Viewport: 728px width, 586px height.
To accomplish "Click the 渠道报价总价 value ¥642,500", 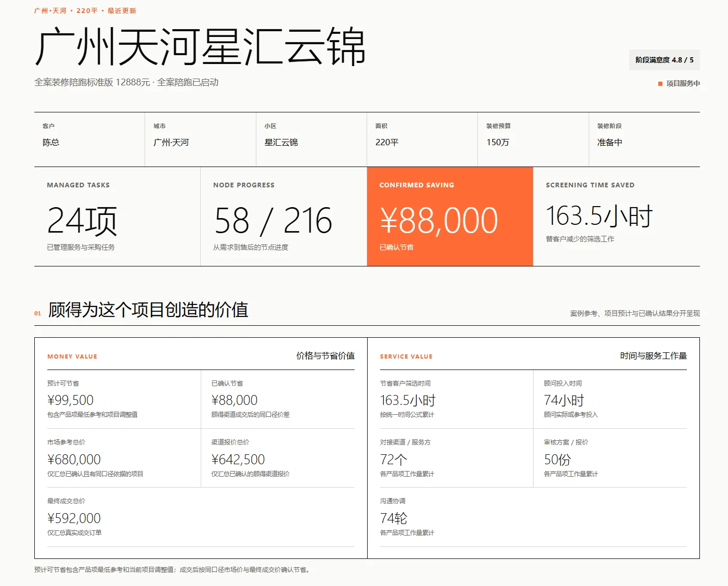I will click(238, 460).
